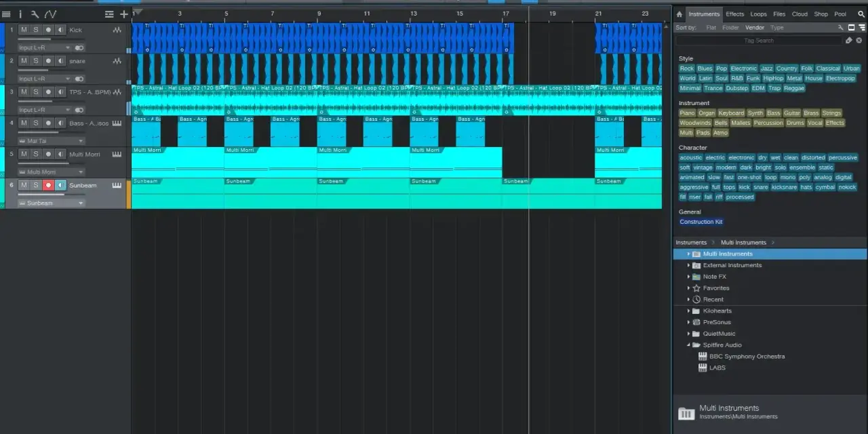Screen dimensions: 868x434
Task: Open the instrument editor keyboard icon on Bass track
Action: 117,123
